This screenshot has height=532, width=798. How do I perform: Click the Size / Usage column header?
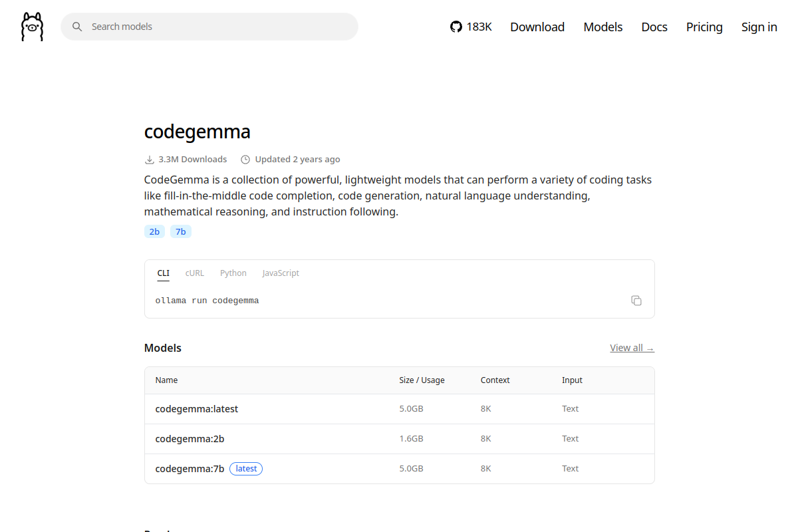click(422, 380)
